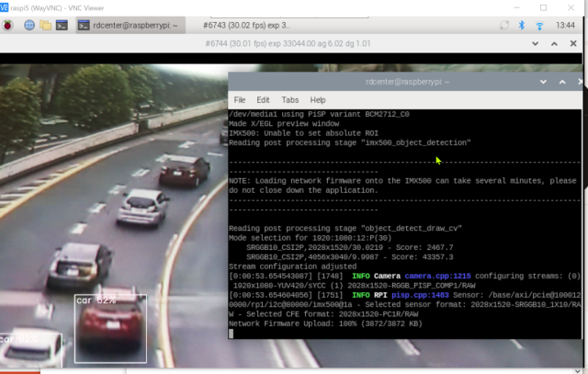The height and width of the screenshot is (374, 588).
Task: Open the terminal Tabs menu
Action: point(290,100)
